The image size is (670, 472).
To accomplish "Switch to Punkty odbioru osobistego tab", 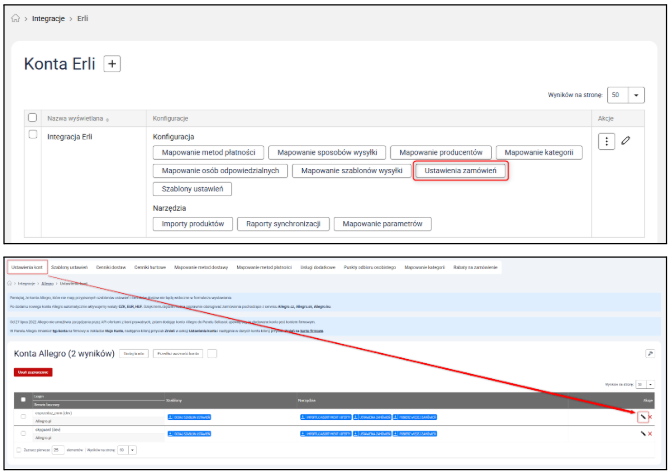I will click(370, 267).
